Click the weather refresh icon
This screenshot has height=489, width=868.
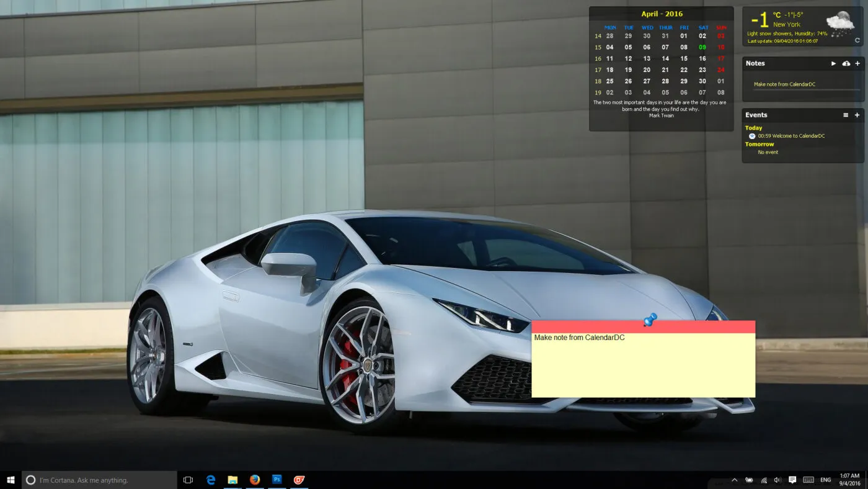click(x=857, y=40)
